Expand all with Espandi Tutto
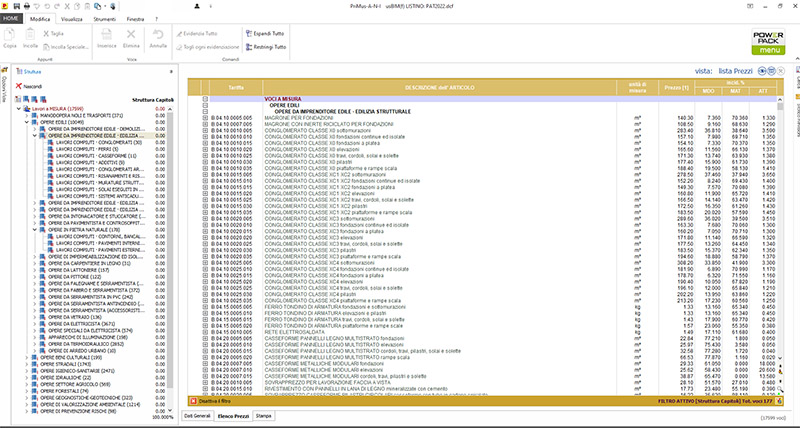The height and width of the screenshot is (428, 800). pos(265,34)
